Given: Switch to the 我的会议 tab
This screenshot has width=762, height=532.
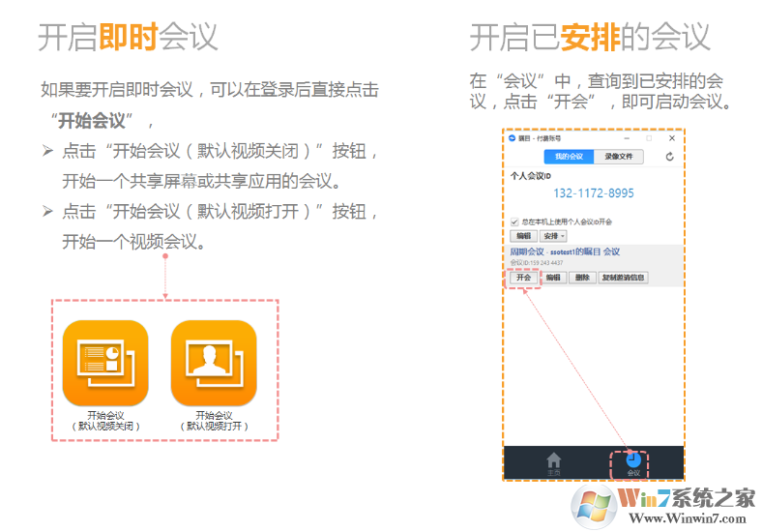Looking at the screenshot, I should click(569, 157).
